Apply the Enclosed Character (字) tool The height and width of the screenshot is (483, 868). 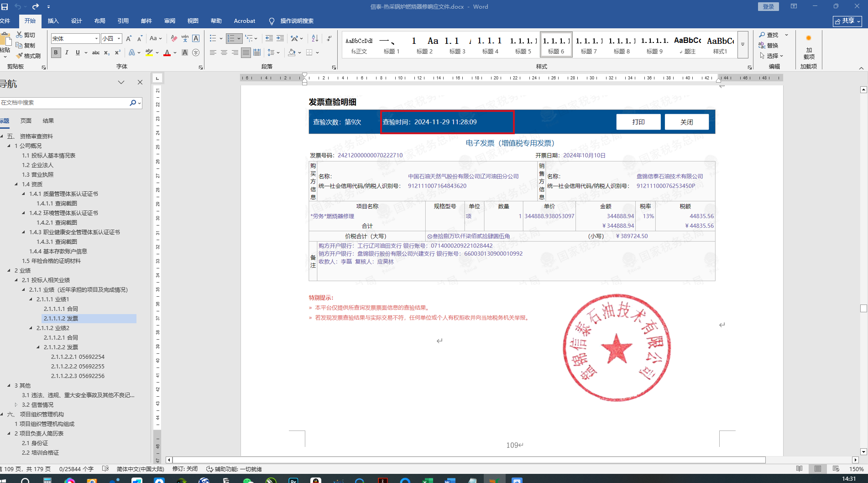(196, 52)
